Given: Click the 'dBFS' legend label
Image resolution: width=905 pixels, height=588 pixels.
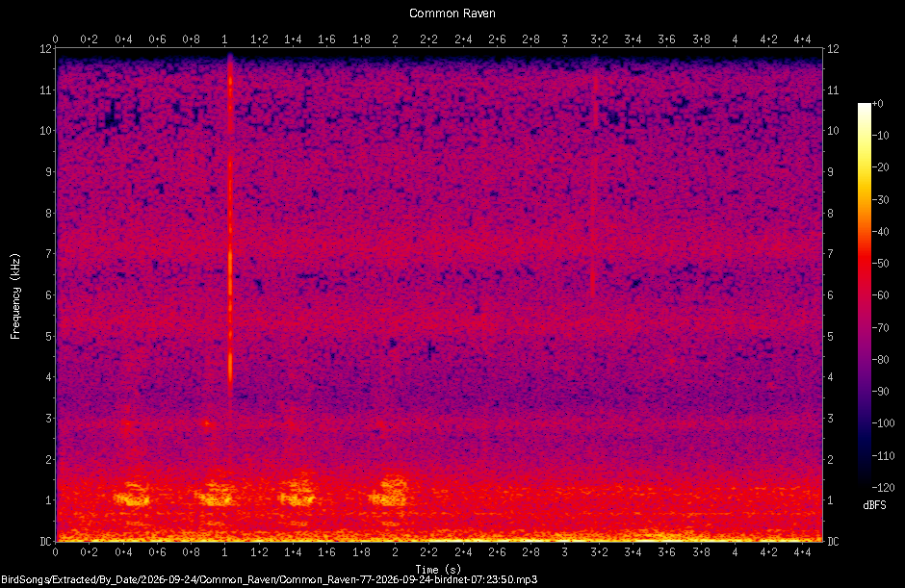Looking at the screenshot, I should coord(874,505).
